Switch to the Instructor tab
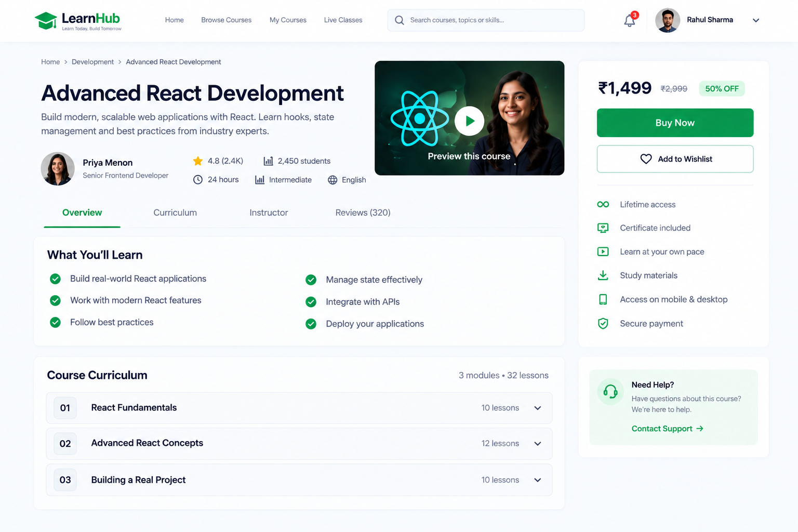This screenshot has height=532, width=798. pos(269,212)
